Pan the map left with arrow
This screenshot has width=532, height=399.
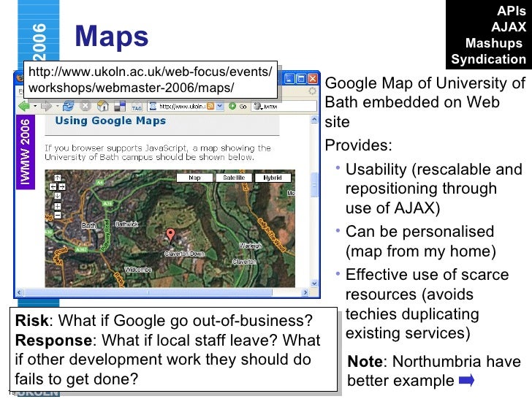click(53, 186)
